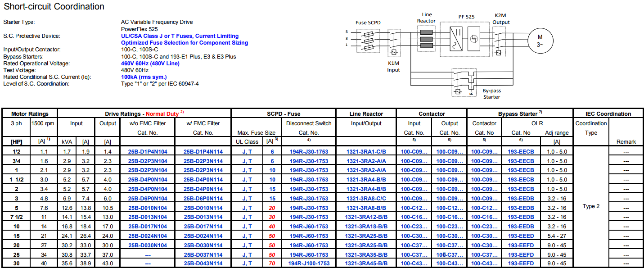
Task: Click the K1M input contactor symbol
Action: tap(394, 43)
